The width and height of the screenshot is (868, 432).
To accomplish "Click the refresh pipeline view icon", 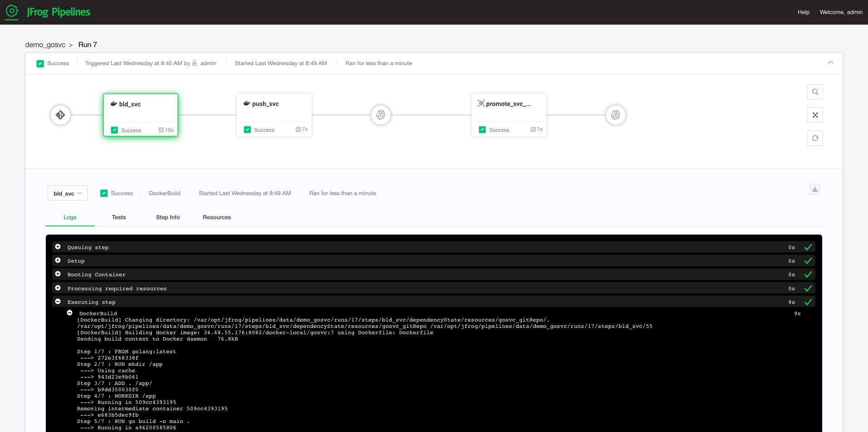I will pos(815,138).
